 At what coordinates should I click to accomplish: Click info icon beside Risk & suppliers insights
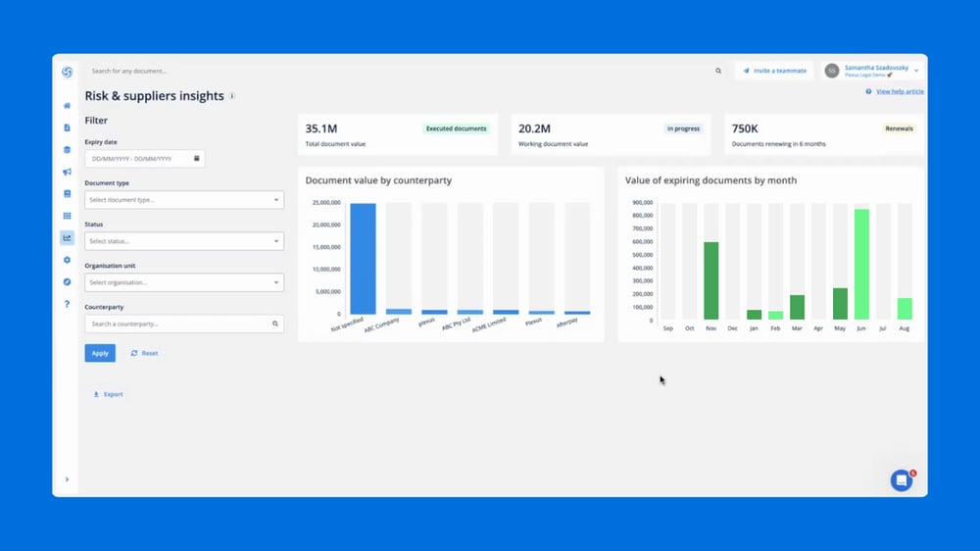tap(232, 96)
